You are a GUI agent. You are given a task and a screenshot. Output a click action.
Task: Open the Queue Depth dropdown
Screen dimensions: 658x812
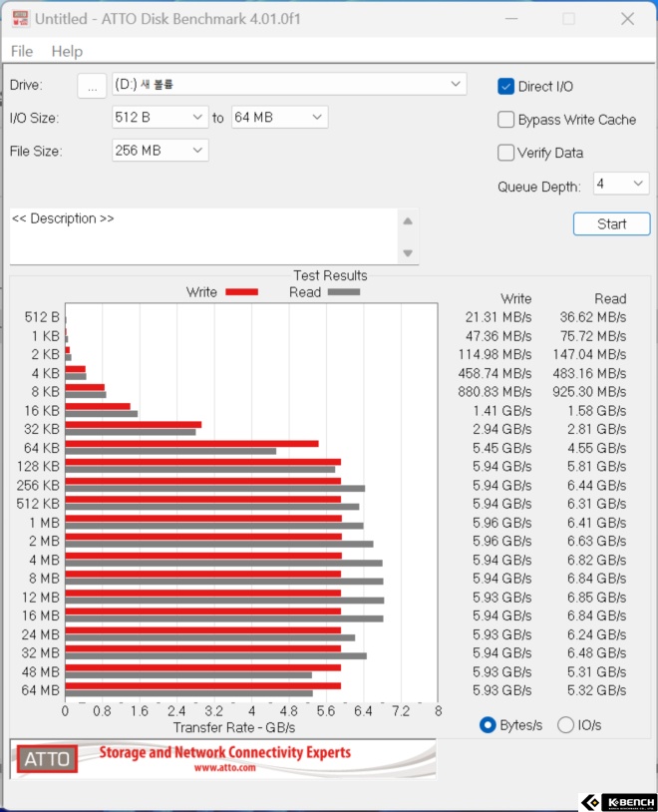click(621, 184)
